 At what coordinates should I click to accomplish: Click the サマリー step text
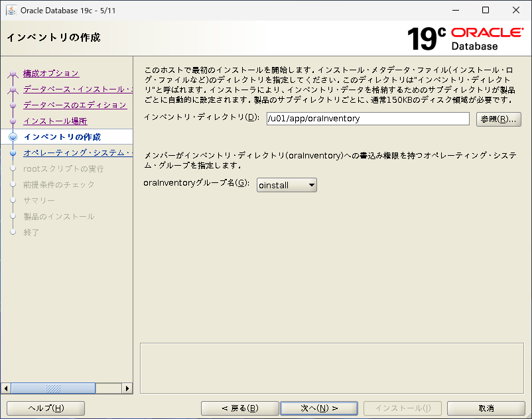(x=38, y=201)
